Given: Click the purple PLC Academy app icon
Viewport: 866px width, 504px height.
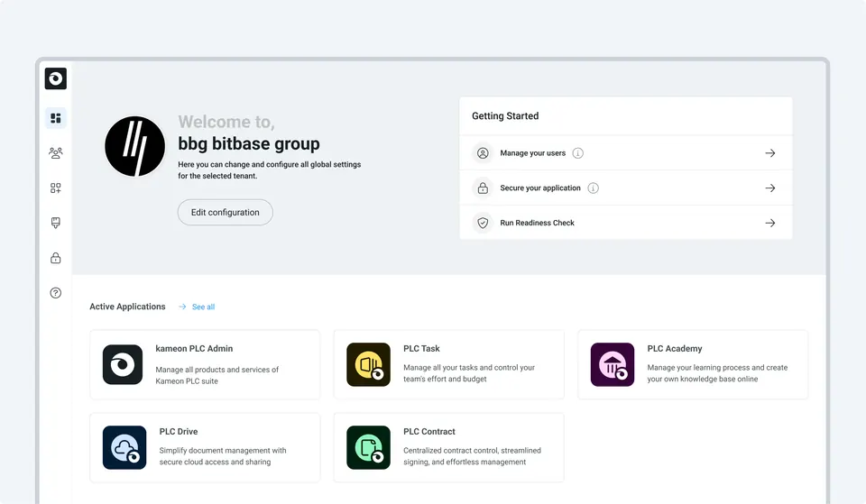Looking at the screenshot, I should tap(613, 364).
